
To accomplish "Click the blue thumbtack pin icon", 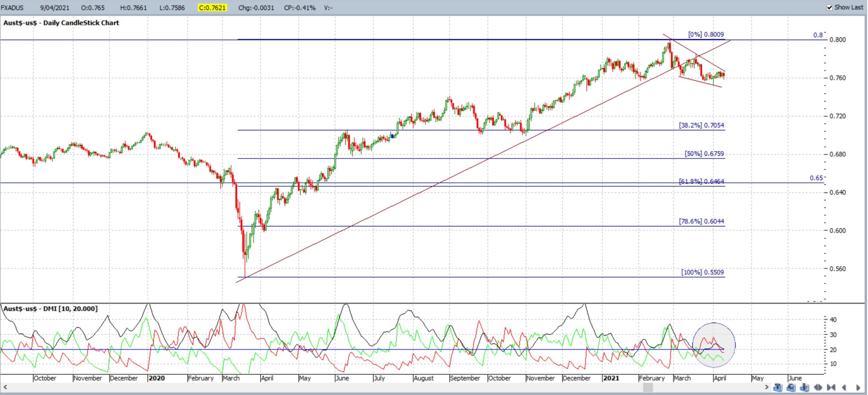I will 804,387.
